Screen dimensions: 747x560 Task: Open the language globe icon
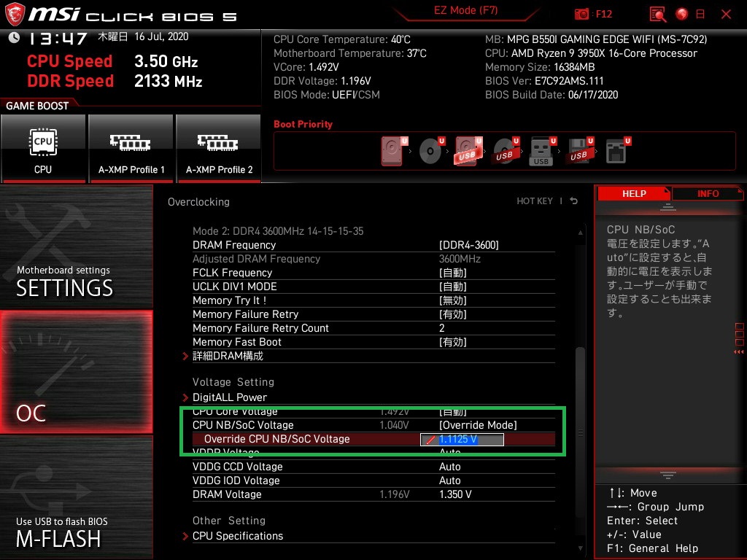(682, 14)
